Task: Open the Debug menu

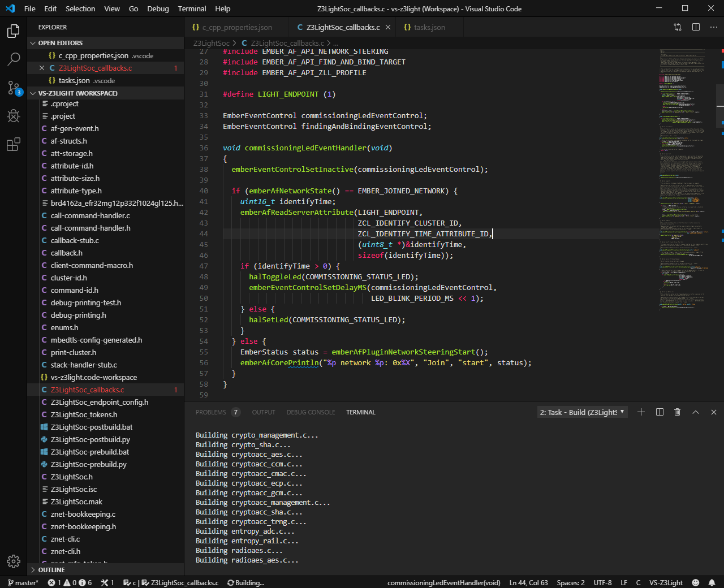Action: point(158,8)
